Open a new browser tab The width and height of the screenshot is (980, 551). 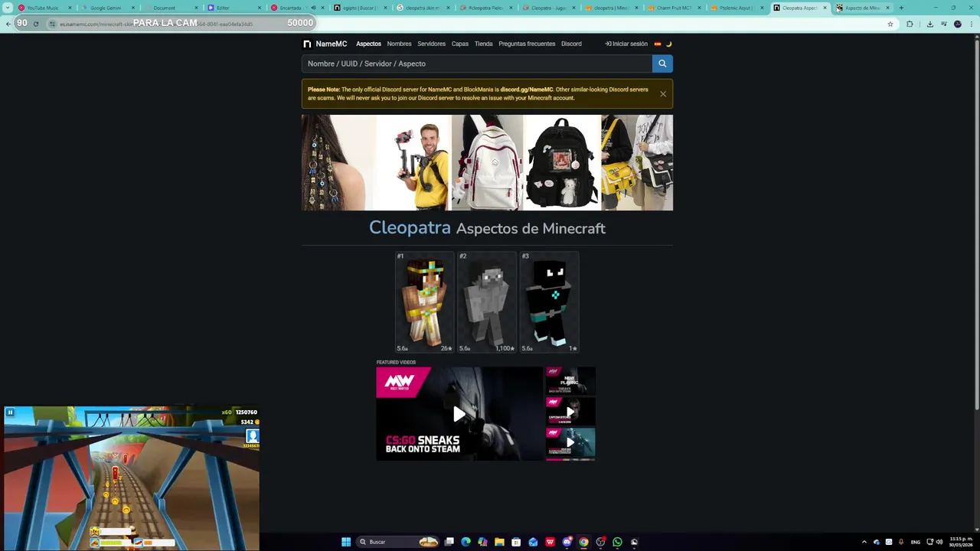click(901, 8)
